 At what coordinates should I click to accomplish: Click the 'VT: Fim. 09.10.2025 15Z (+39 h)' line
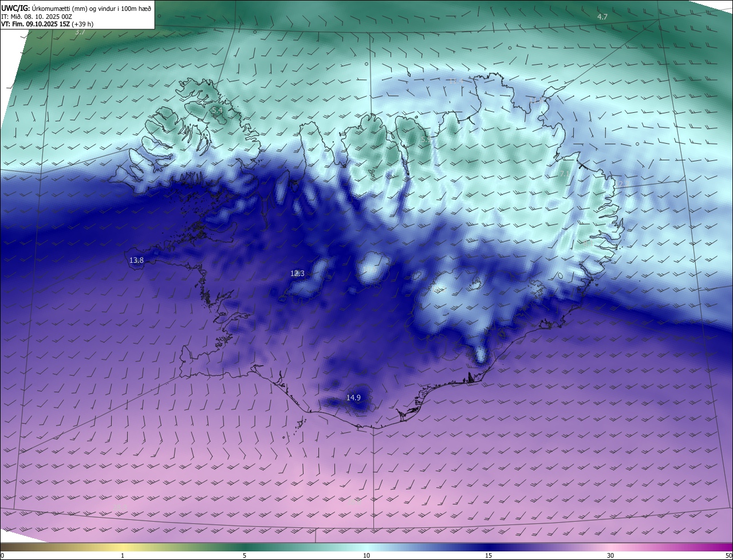[x=47, y=24]
